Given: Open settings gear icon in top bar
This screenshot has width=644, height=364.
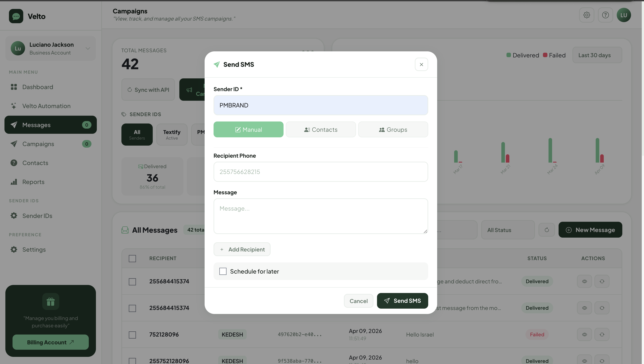Looking at the screenshot, I should (x=587, y=15).
